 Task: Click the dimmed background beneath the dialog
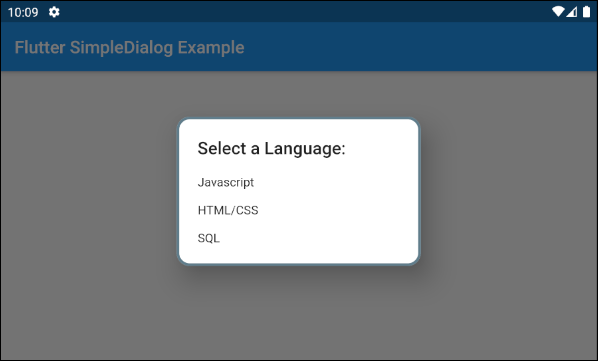[x=299, y=313]
